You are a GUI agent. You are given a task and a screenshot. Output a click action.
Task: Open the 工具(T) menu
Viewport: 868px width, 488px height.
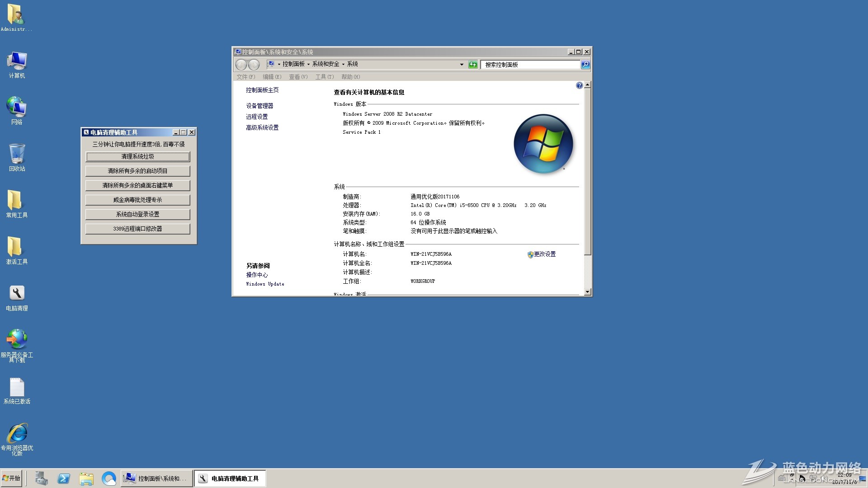pos(324,77)
